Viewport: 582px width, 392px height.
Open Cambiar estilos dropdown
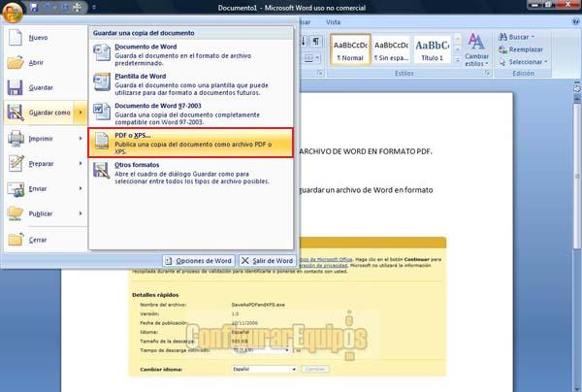point(476,49)
